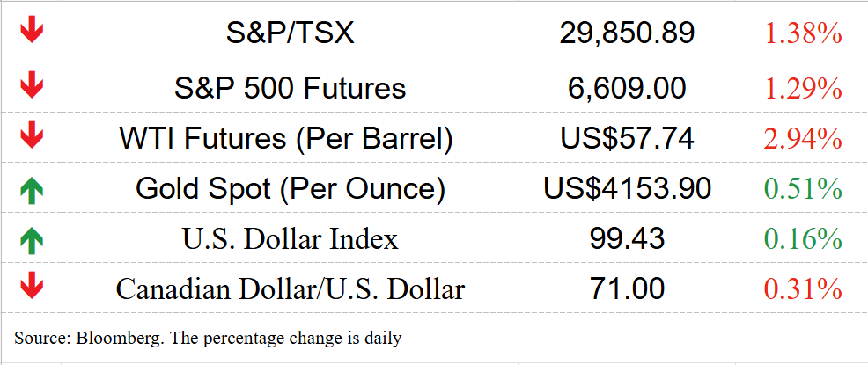Screen dimensions: 868x365
Task: Click the red down arrow beside WTI Futures
Action: [33, 137]
